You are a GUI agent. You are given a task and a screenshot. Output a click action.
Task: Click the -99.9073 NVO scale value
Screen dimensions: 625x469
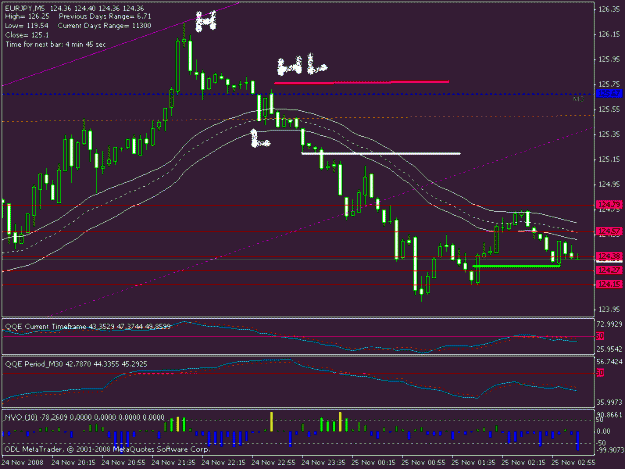point(609,450)
